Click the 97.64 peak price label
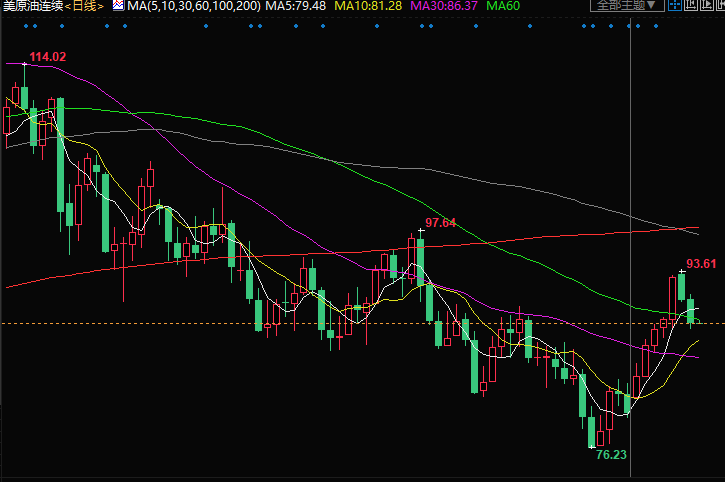The image size is (725, 482). pyautogui.click(x=440, y=222)
